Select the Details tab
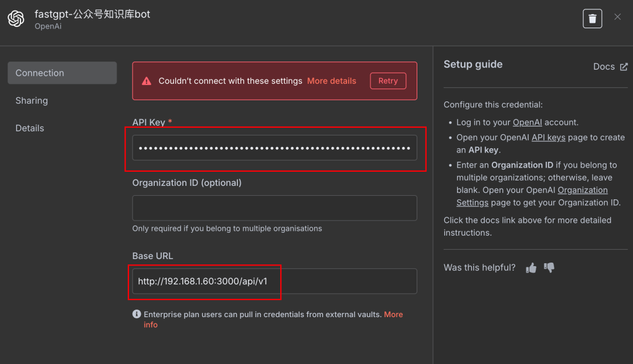The image size is (633, 364). coord(30,128)
